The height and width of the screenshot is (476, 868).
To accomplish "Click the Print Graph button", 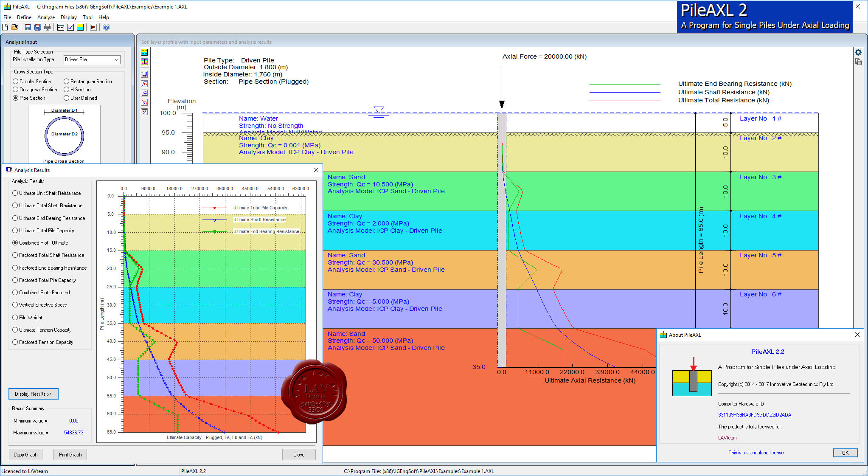I will pyautogui.click(x=70, y=455).
